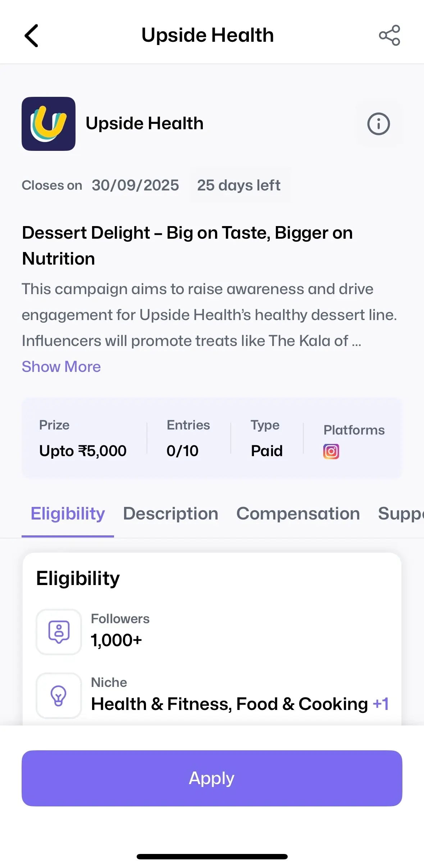Tap the closing date 30/09/2025

(135, 185)
